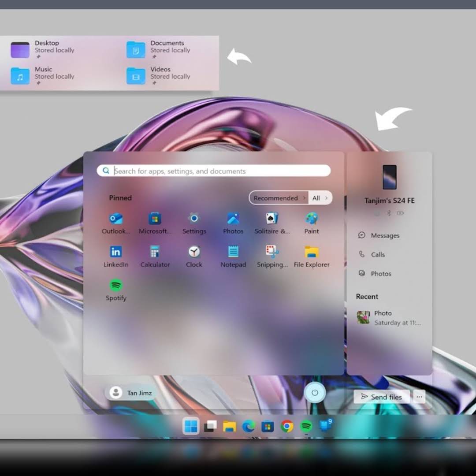Click the phone image above Tanjim's S24 FE
This screenshot has width=476, height=476.
[390, 177]
